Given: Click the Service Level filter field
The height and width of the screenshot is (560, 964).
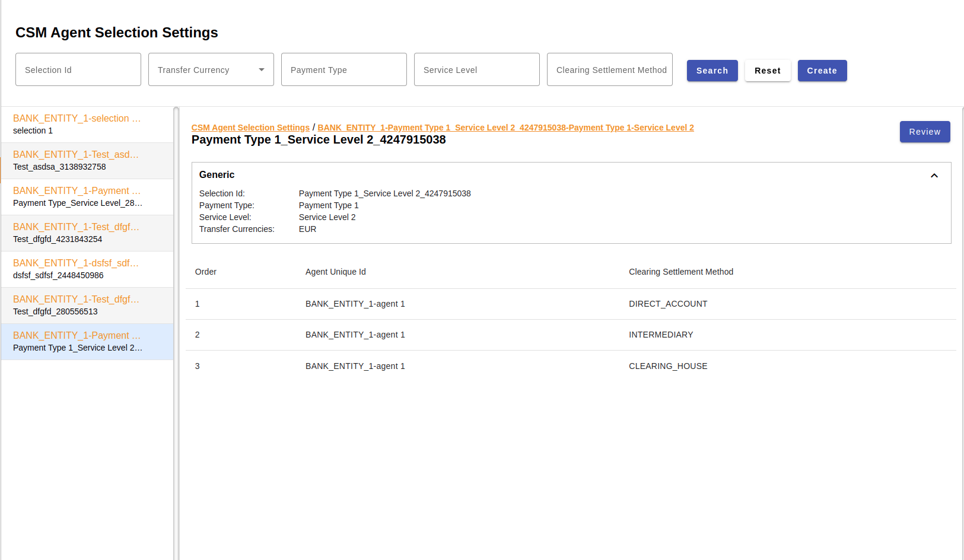Looking at the screenshot, I should coord(476,70).
